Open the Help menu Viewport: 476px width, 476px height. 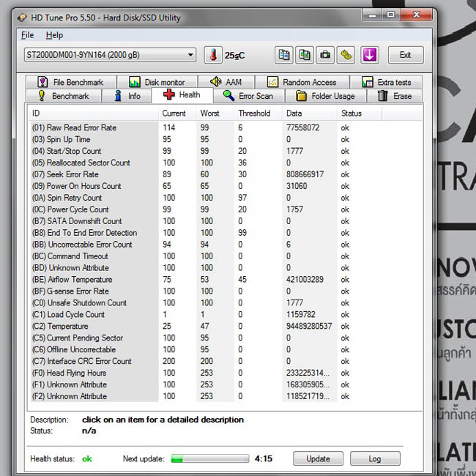[54, 35]
